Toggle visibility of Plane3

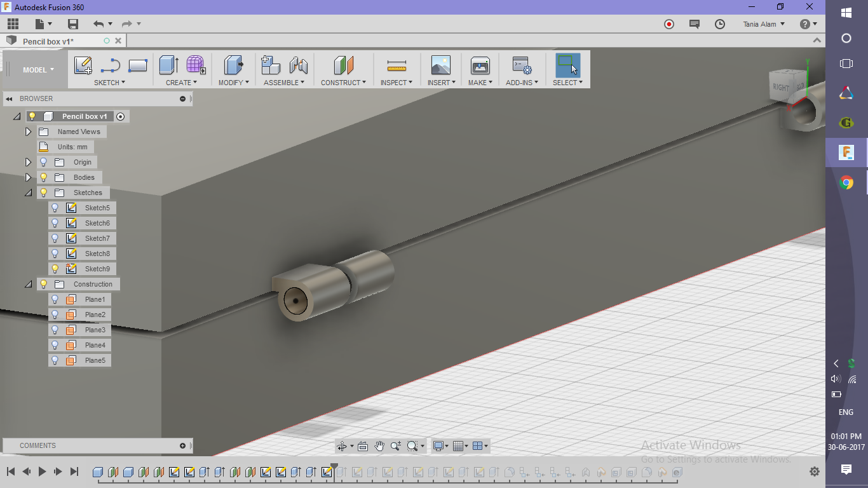pos(55,330)
